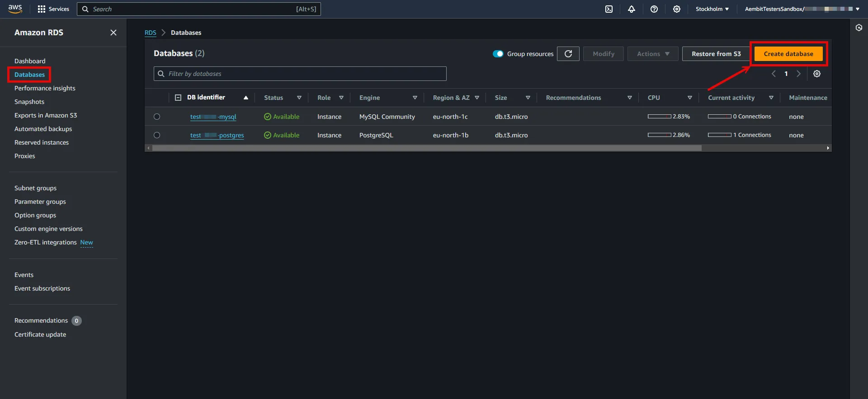Open table preferences gear icon
This screenshot has width=868, height=399.
point(817,74)
